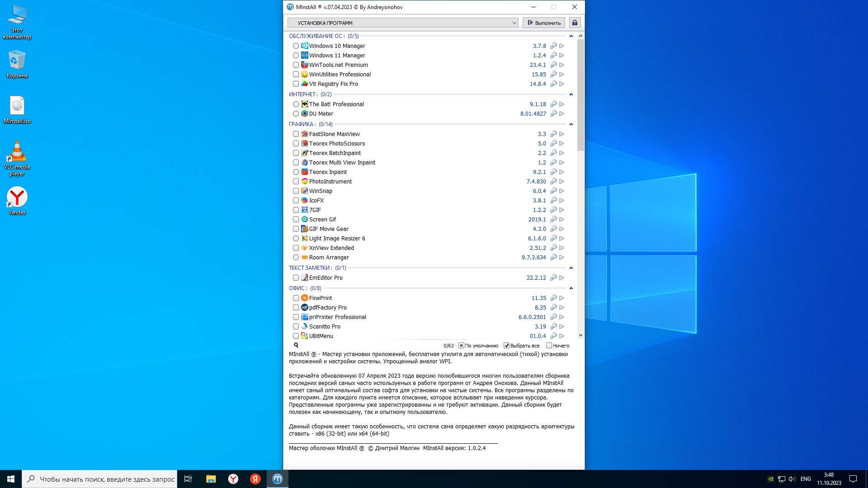
Task: Collapse the ГРАФИКА category
Action: 571,124
